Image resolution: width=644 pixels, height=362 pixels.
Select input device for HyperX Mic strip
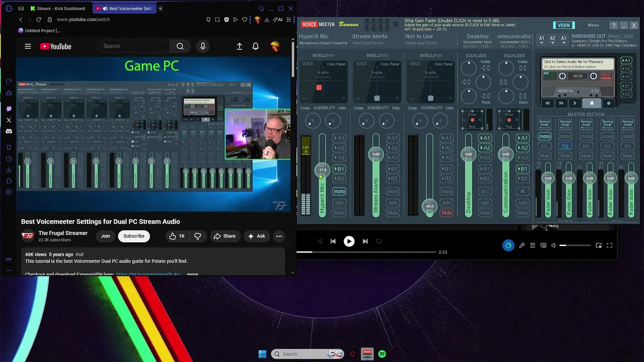tap(324, 43)
